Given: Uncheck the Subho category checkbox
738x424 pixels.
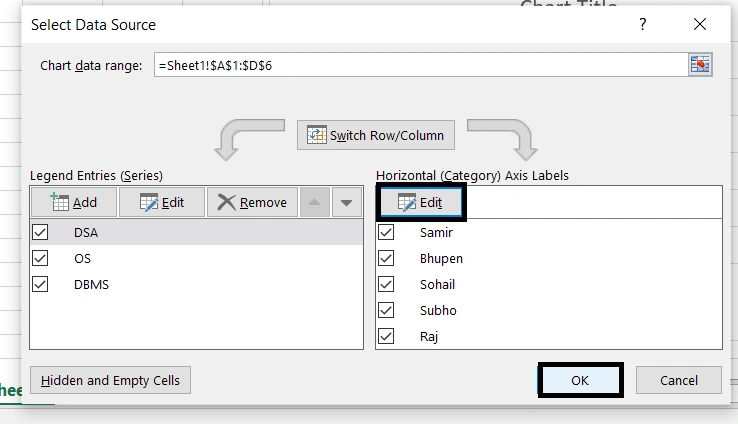Looking at the screenshot, I should [x=386, y=310].
